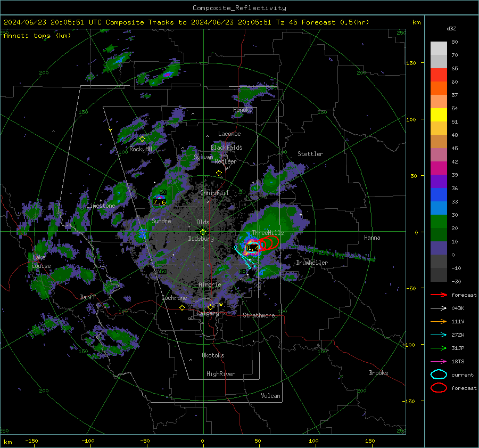Select the Hanna city label
This screenshot has width=479, height=448.
click(372, 238)
